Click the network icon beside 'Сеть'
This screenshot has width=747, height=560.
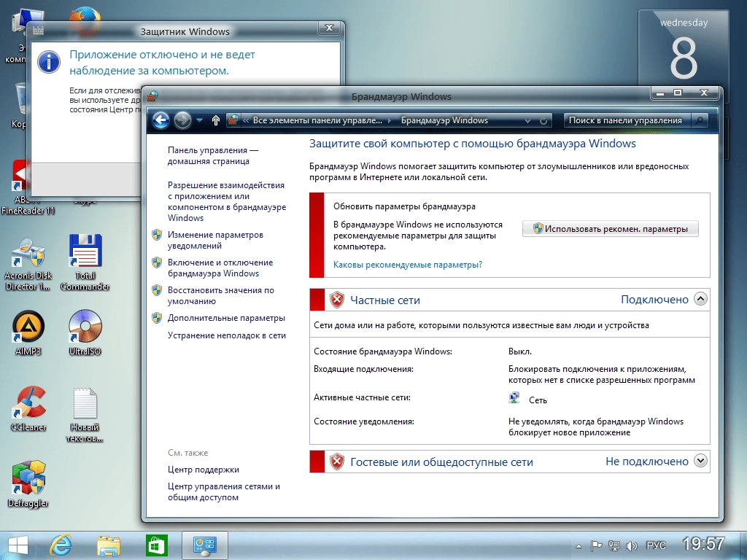point(514,398)
